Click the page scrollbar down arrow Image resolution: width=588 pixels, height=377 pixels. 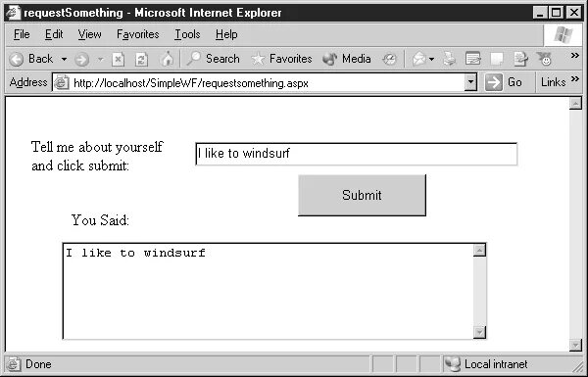575,345
